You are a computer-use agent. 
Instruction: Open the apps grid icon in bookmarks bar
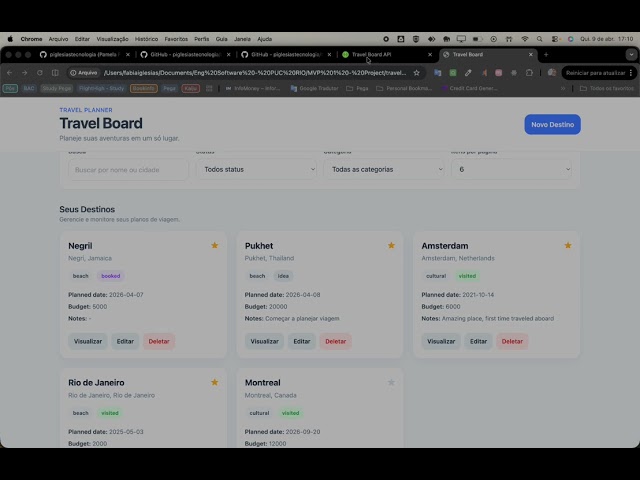pyautogui.click(x=209, y=88)
